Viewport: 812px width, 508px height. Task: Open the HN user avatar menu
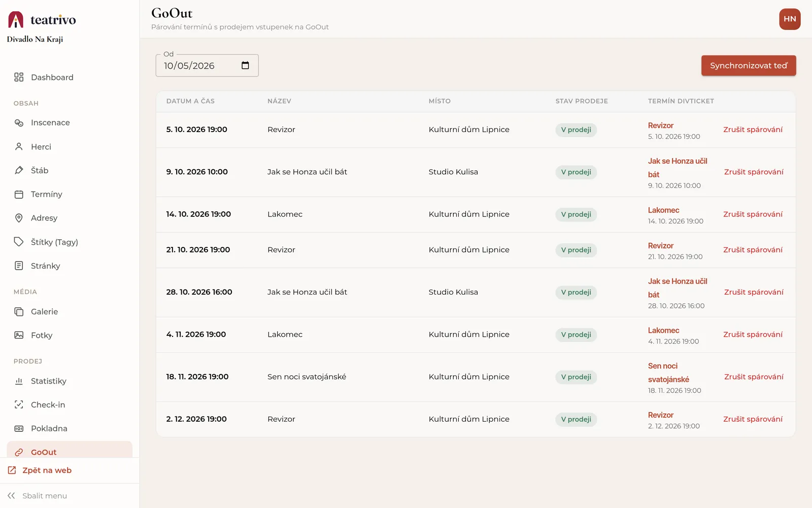coord(790,19)
